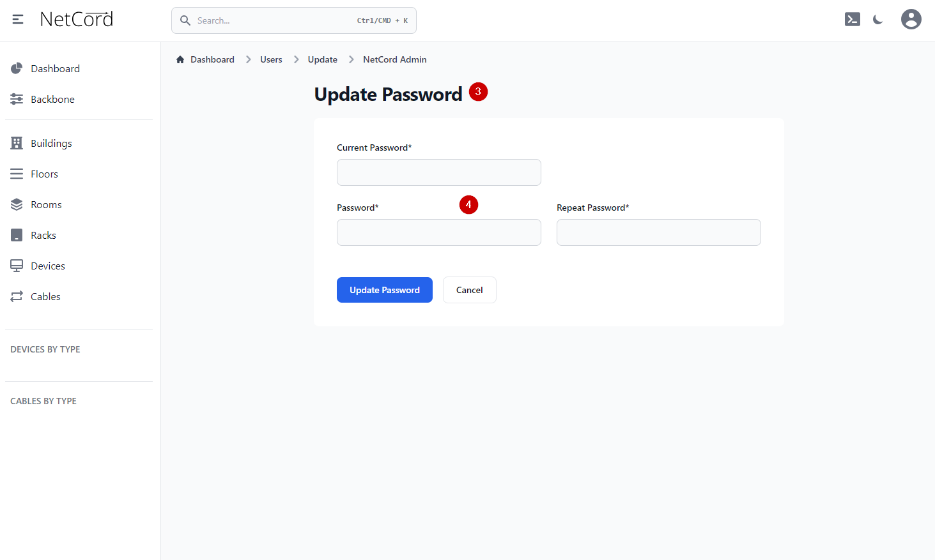Click the Devices monitor icon
Image resolution: width=935 pixels, height=560 pixels.
pyautogui.click(x=17, y=266)
